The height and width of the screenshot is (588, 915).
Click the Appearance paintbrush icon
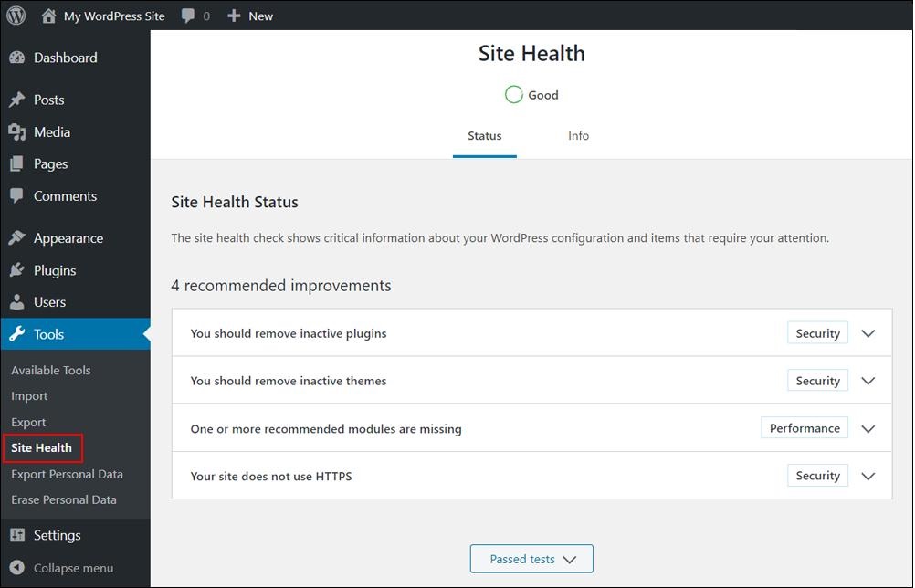17,238
